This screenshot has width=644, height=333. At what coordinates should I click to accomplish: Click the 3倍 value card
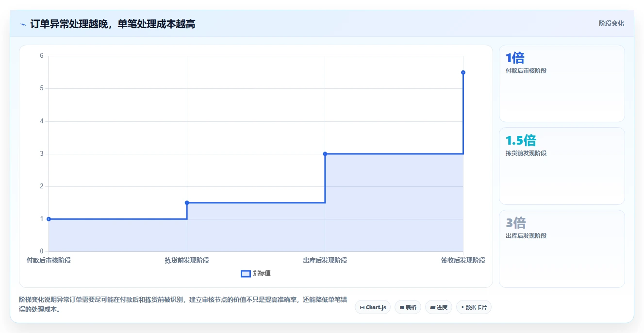point(561,249)
